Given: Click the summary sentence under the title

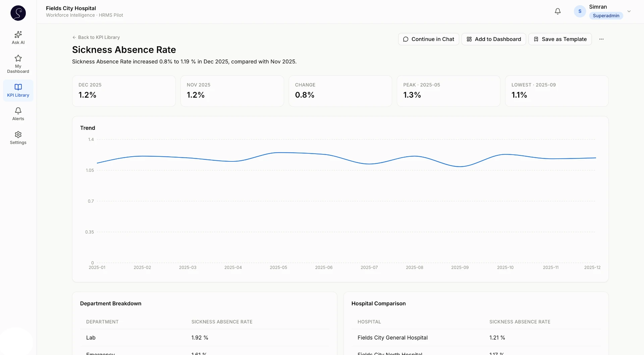Looking at the screenshot, I should click(x=184, y=61).
